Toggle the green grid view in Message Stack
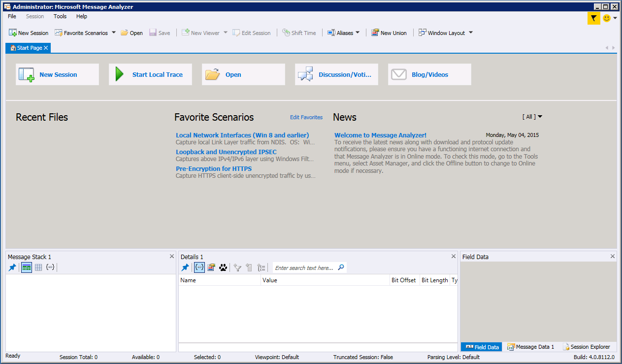The height and width of the screenshot is (364, 622). click(x=27, y=267)
